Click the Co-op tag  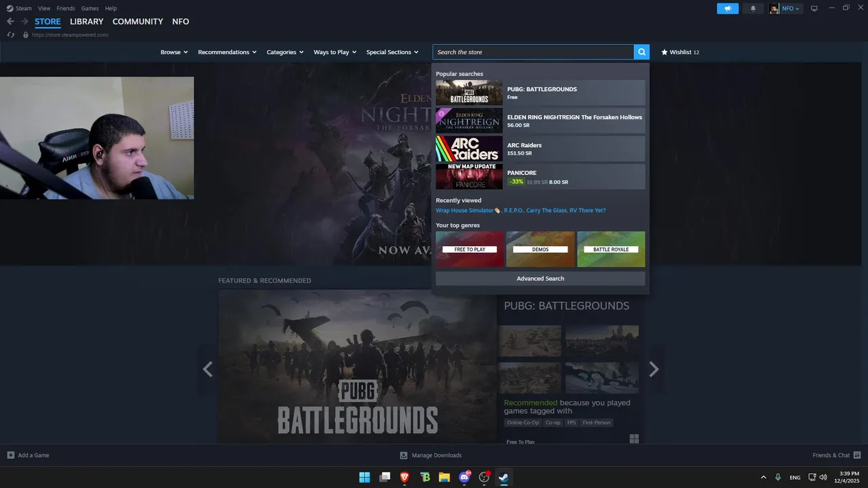(x=553, y=422)
